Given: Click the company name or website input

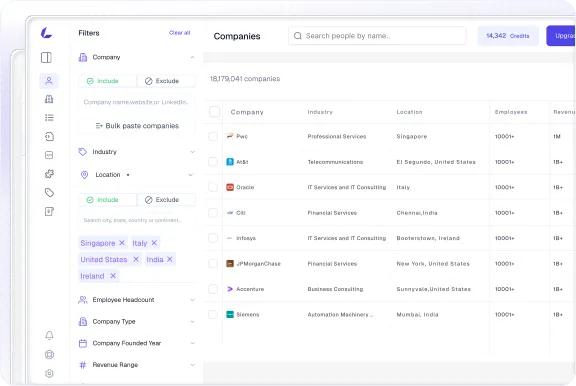Looking at the screenshot, I should click(x=137, y=102).
